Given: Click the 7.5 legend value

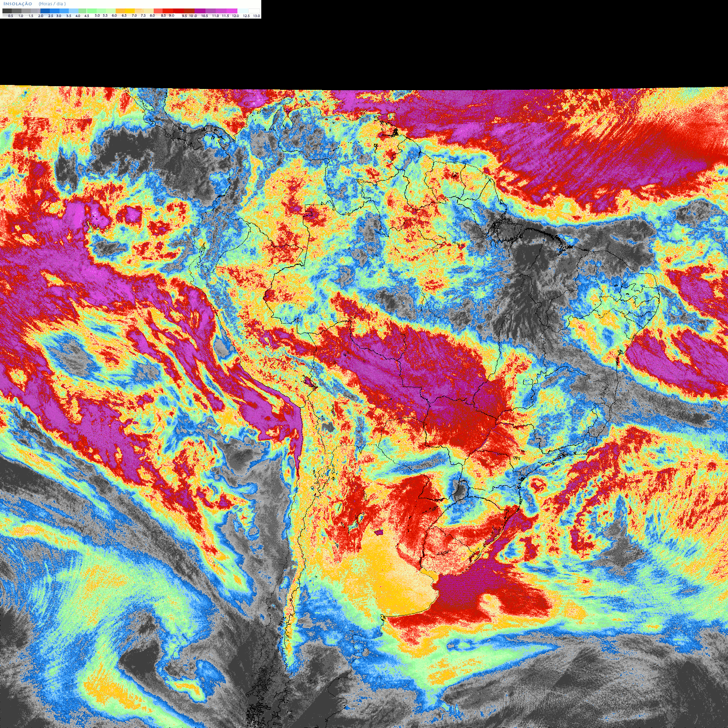Looking at the screenshot, I should (143, 15).
